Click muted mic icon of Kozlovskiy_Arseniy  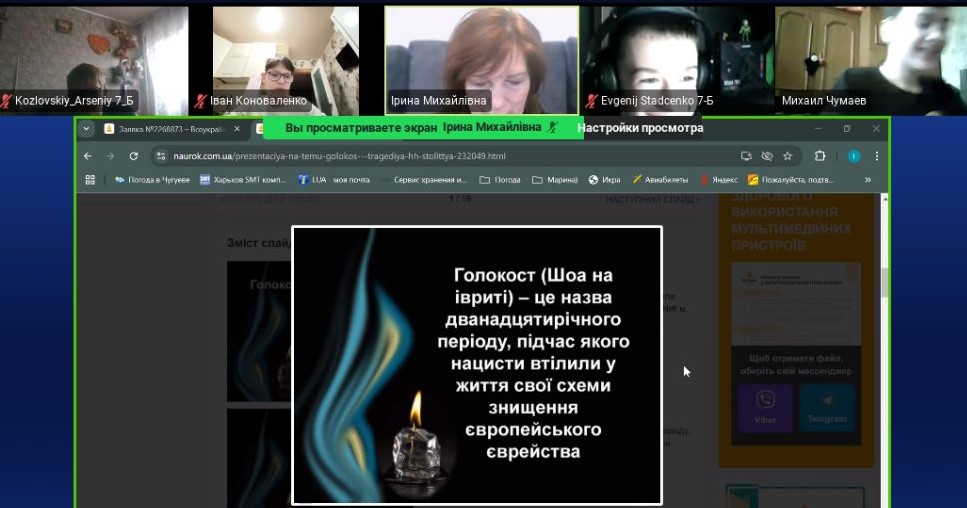tap(6, 100)
